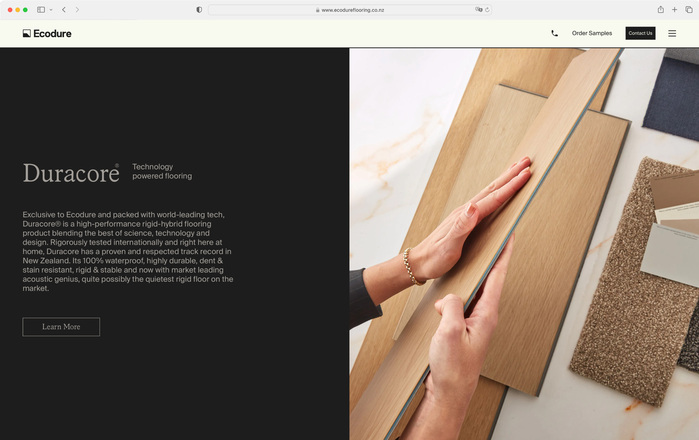Open the hamburger menu

click(672, 33)
